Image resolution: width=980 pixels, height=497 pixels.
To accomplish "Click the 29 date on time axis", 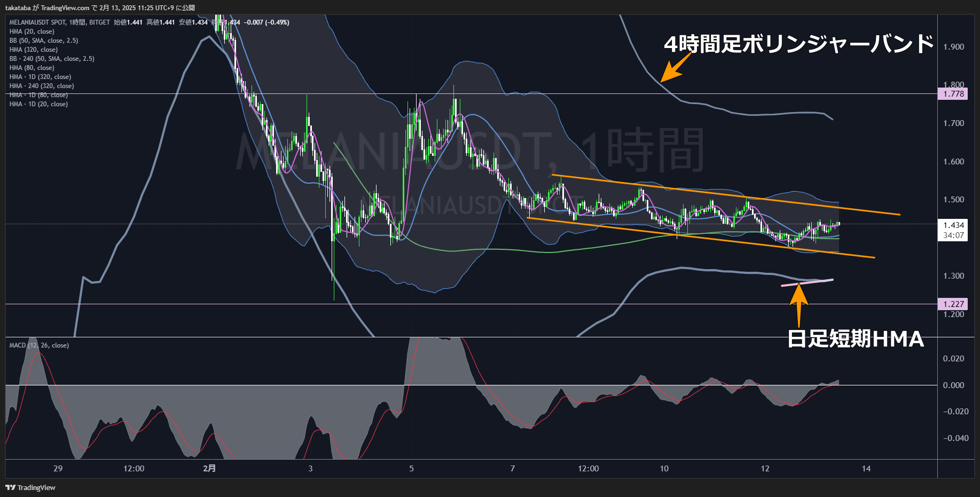I will pyautogui.click(x=58, y=469).
